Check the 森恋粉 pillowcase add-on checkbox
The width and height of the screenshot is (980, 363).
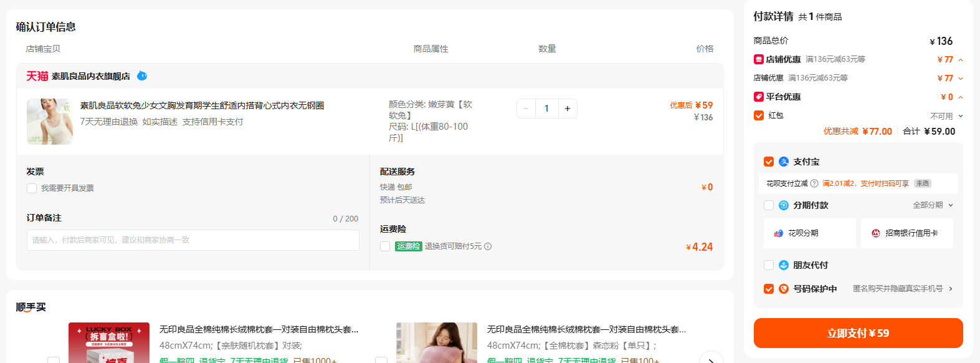pos(381,360)
